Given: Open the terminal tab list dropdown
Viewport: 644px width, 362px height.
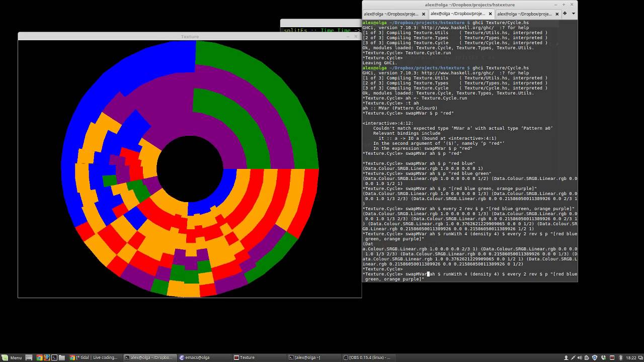Looking at the screenshot, I should [x=572, y=14].
